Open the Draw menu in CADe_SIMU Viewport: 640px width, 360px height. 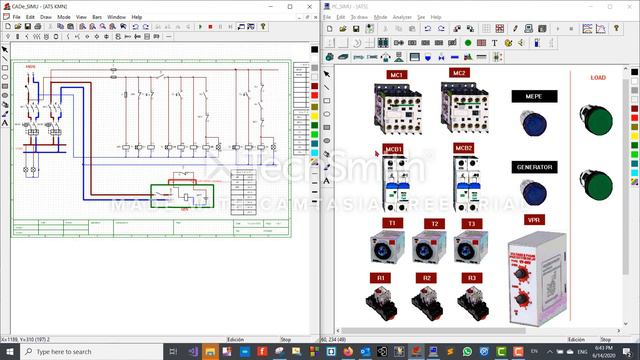pyautogui.click(x=46, y=17)
